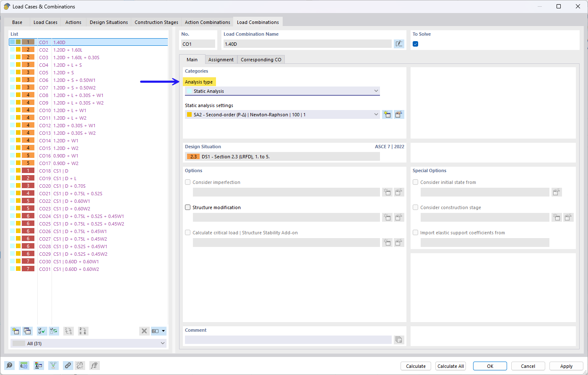Go to the Actions tab
588x375 pixels.
(73, 22)
